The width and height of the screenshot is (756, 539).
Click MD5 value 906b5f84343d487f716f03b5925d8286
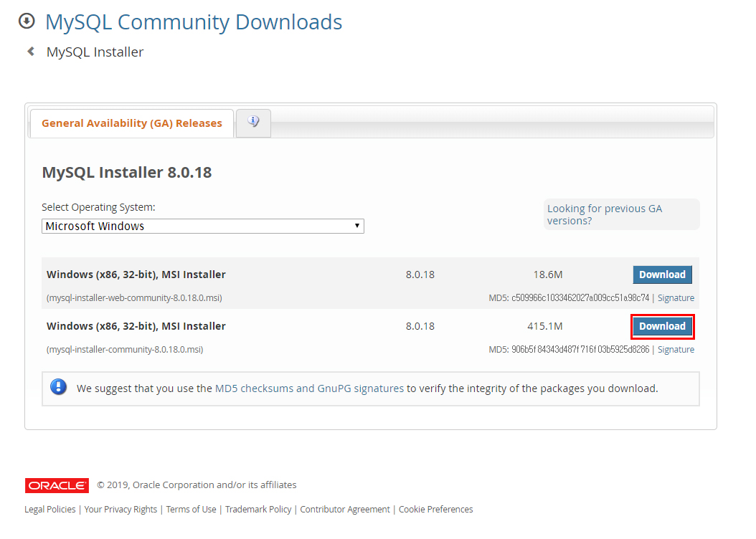580,350
